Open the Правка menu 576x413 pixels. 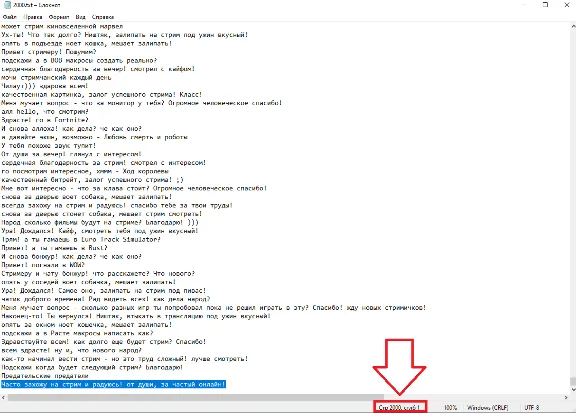pyautogui.click(x=33, y=17)
